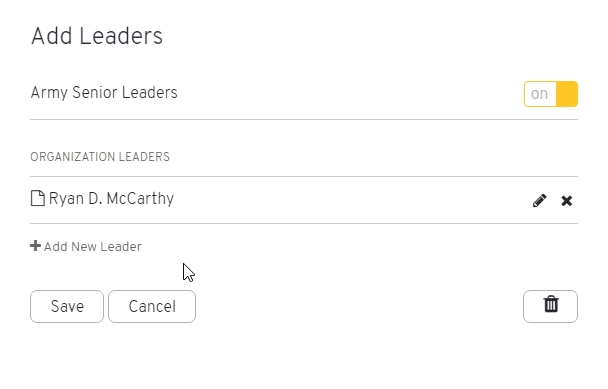Viewport: 608px width, 389px height.
Task: Click the 'on' text in the toggle
Action: point(539,94)
